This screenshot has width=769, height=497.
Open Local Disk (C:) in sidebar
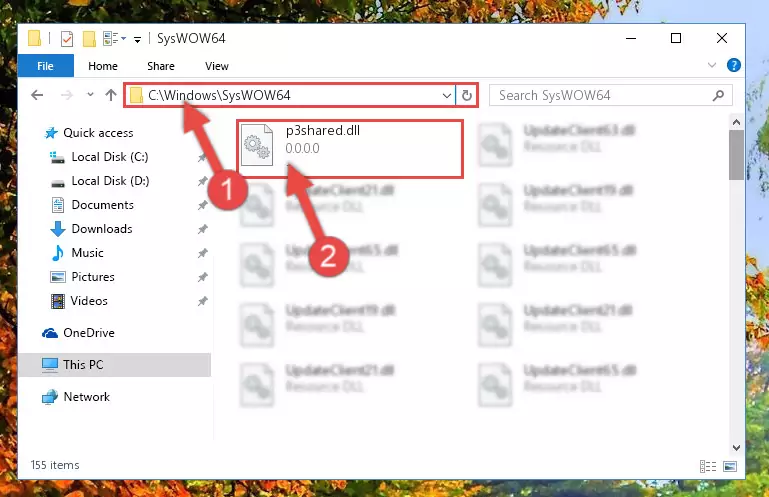110,157
